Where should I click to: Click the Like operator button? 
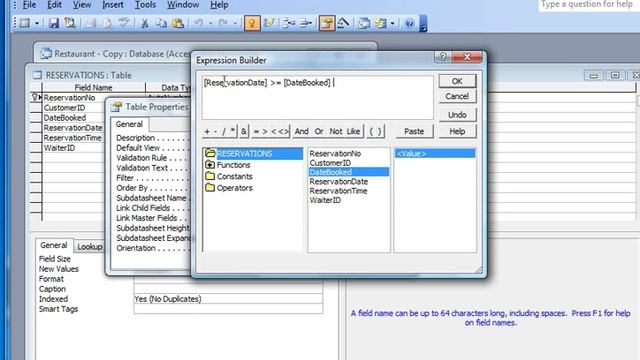point(353,131)
